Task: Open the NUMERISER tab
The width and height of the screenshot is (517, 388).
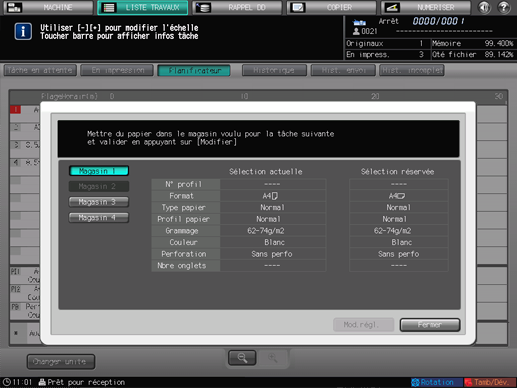Action: pos(426,7)
